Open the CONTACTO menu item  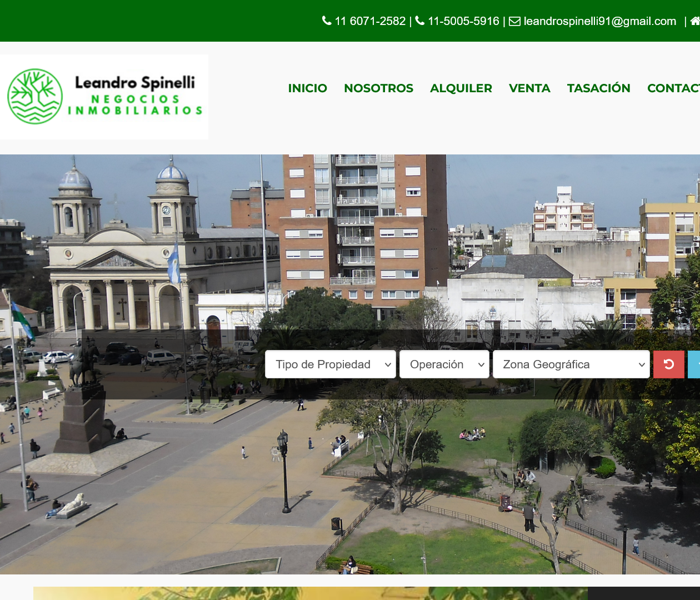[x=673, y=88]
